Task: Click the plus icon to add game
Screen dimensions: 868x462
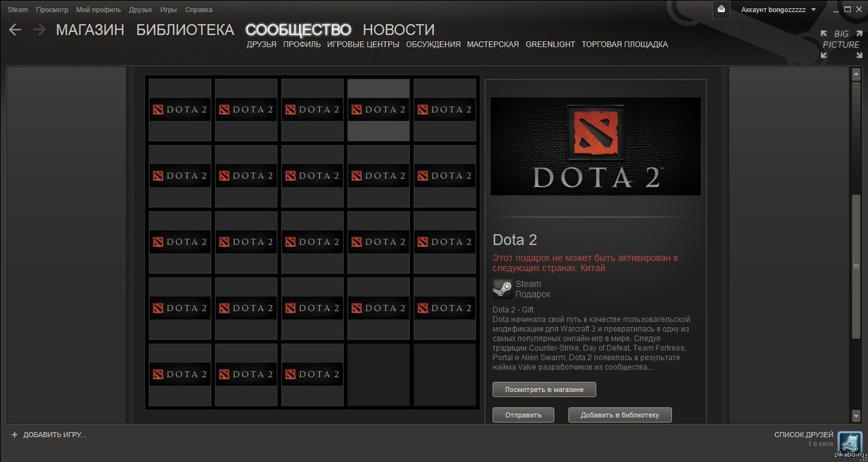Action: pyautogui.click(x=14, y=434)
